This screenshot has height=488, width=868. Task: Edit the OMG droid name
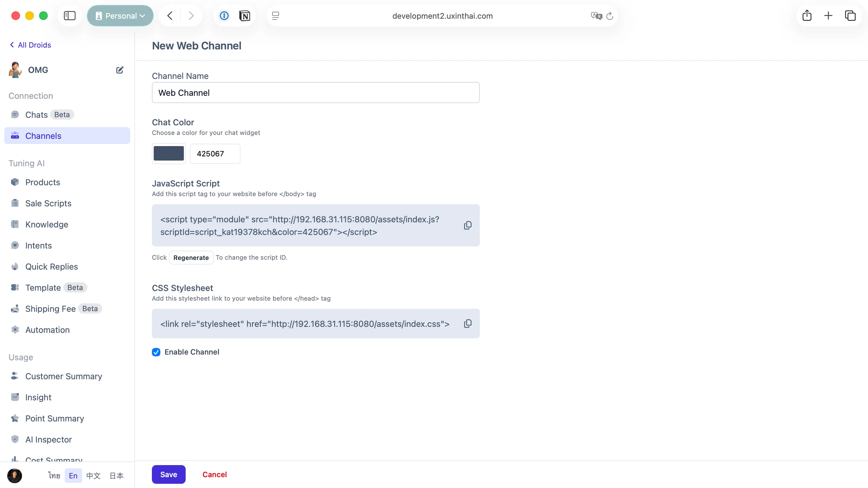pyautogui.click(x=120, y=70)
